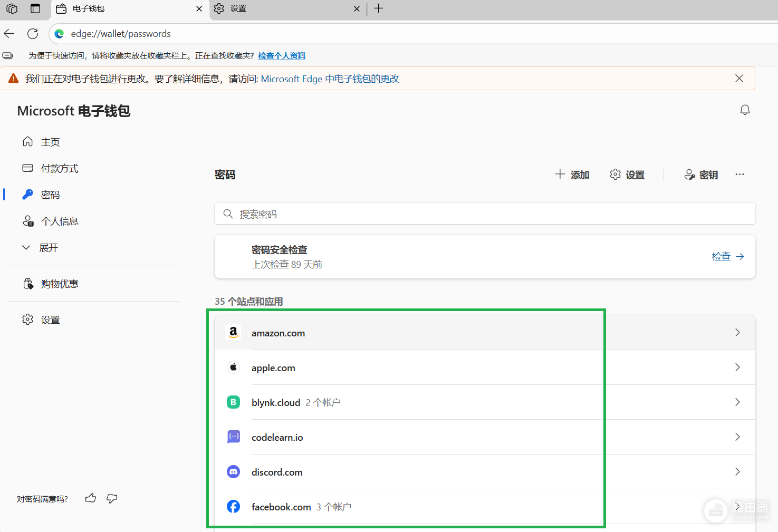Click the apple logo icon
Viewport: 778px width, 532px height.
233,367
